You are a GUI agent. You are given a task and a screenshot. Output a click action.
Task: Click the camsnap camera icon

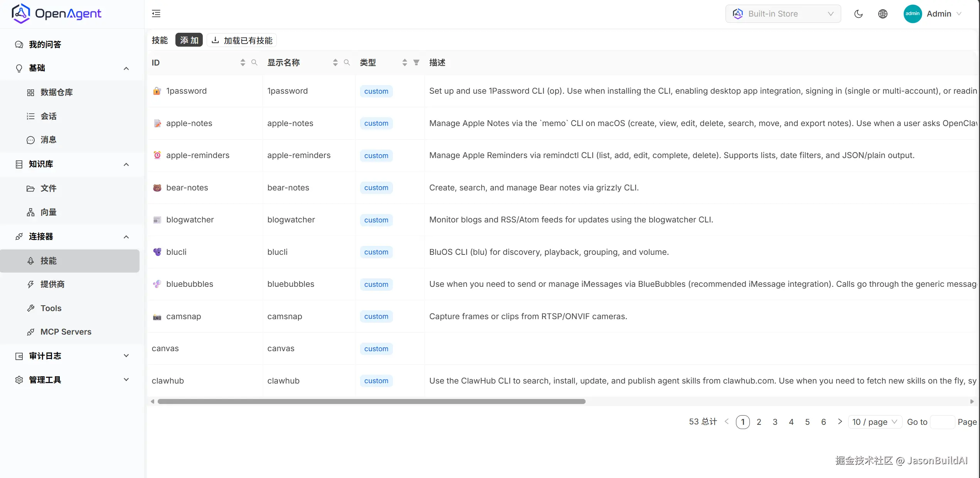click(157, 317)
